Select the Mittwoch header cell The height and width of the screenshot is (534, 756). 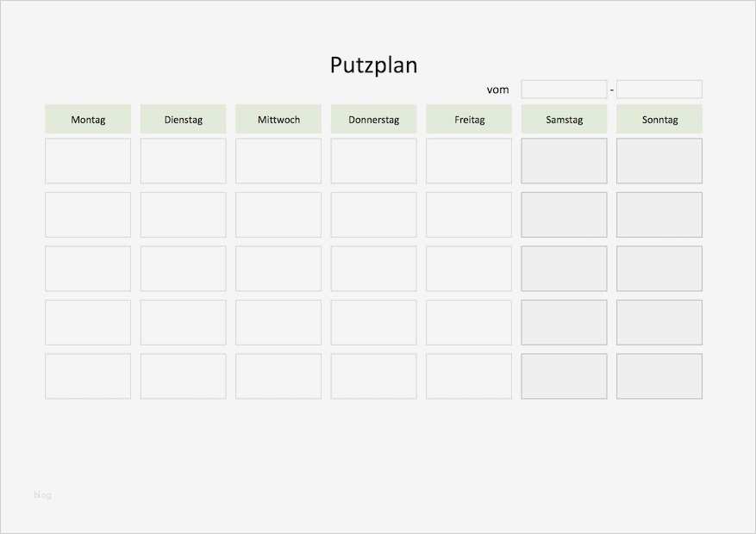(x=278, y=120)
